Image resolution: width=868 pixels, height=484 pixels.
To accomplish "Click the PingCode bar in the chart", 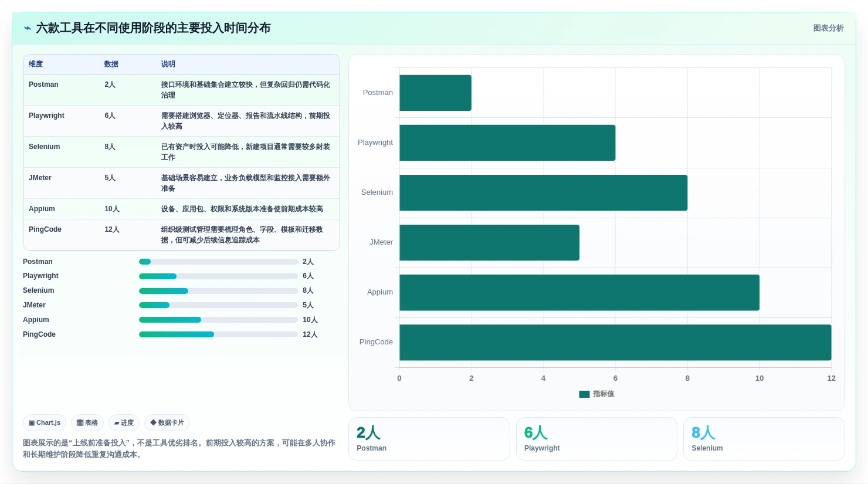I will [x=615, y=342].
